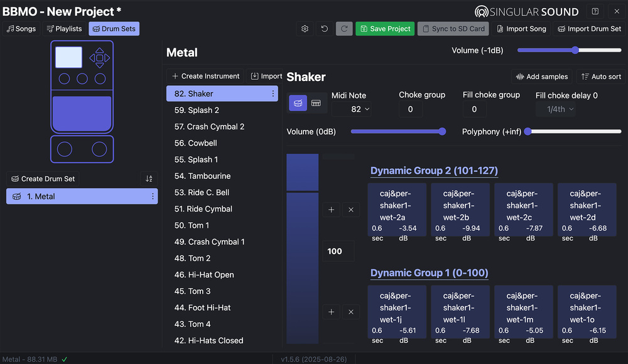Switch the instrument to keyboard mode
628x364 pixels.
pyautogui.click(x=316, y=103)
